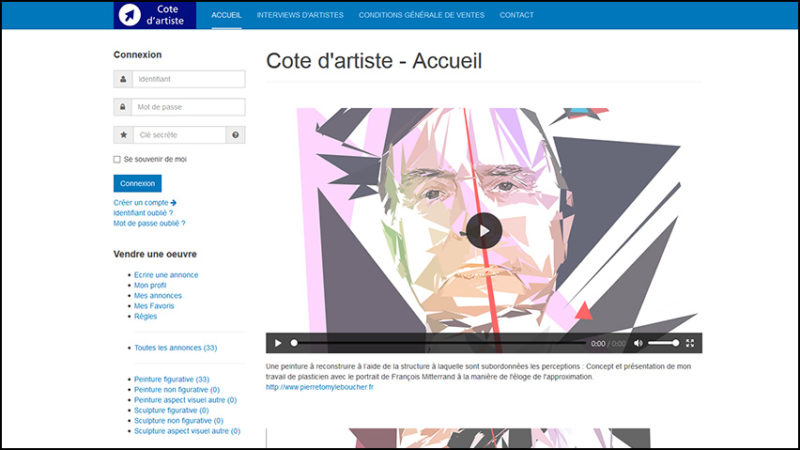Click the blue Connexion button
800x450 pixels.
tap(137, 183)
